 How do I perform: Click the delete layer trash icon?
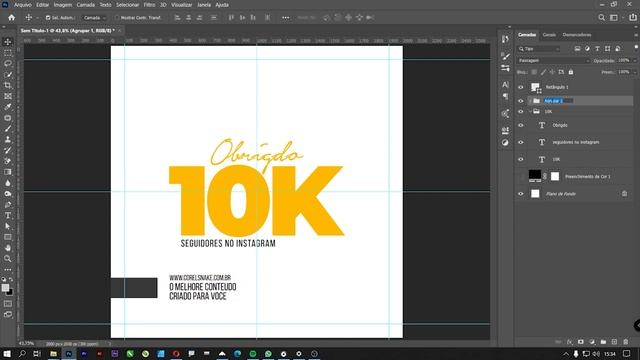pos(626,342)
